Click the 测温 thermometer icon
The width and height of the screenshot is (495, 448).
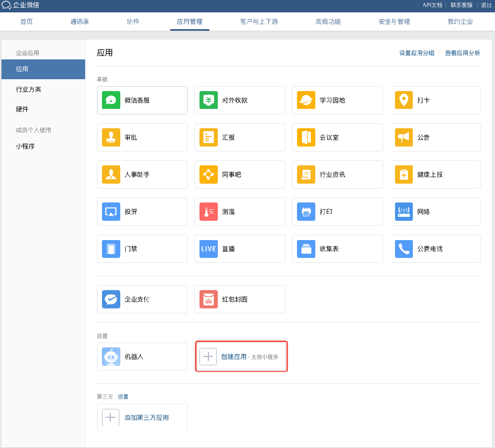208,211
